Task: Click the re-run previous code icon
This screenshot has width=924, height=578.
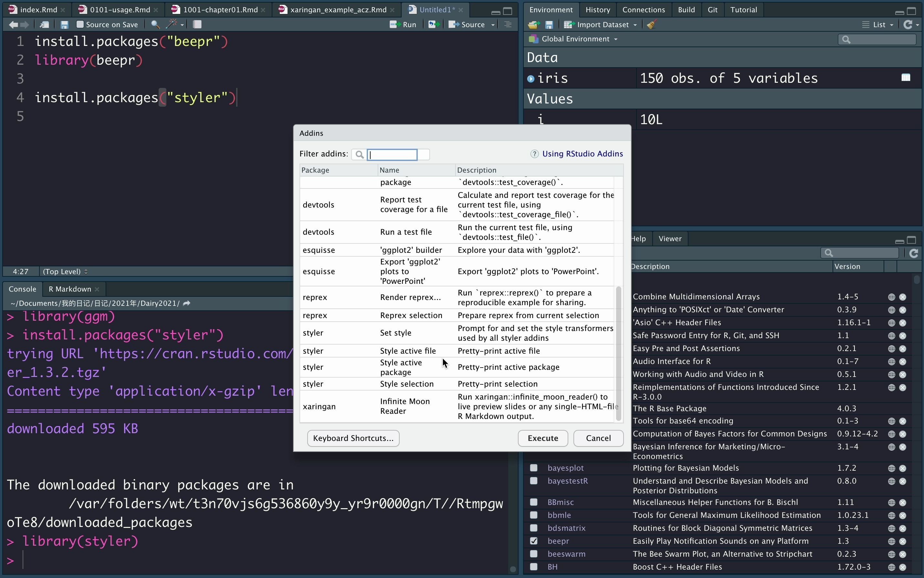Action: pyautogui.click(x=433, y=25)
